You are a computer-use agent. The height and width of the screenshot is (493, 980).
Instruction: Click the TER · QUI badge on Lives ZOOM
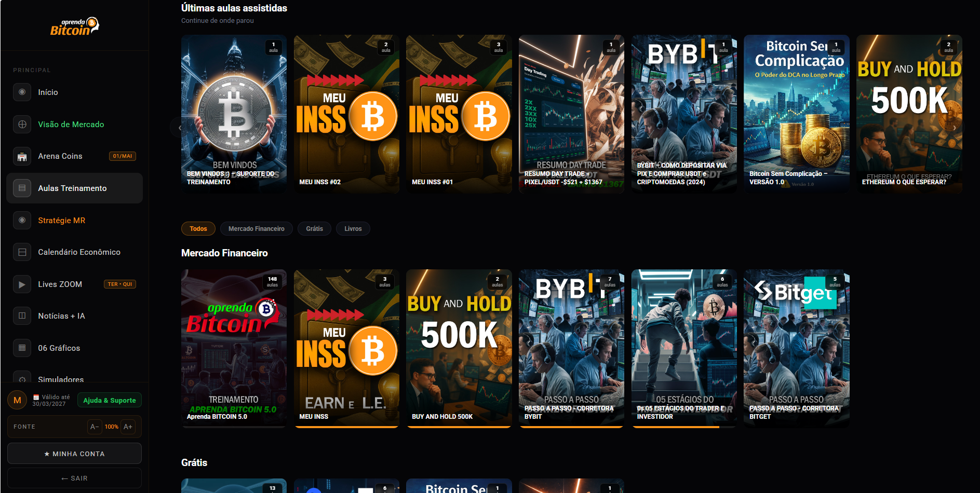tap(120, 284)
